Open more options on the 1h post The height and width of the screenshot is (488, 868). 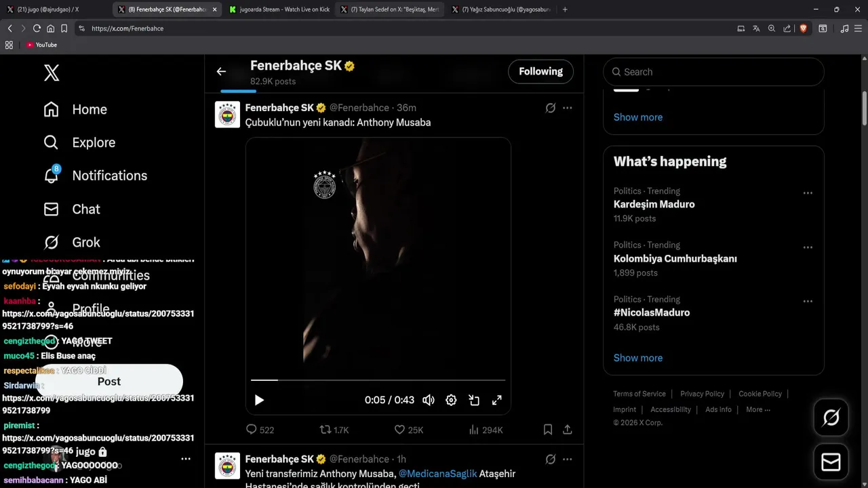point(568,459)
